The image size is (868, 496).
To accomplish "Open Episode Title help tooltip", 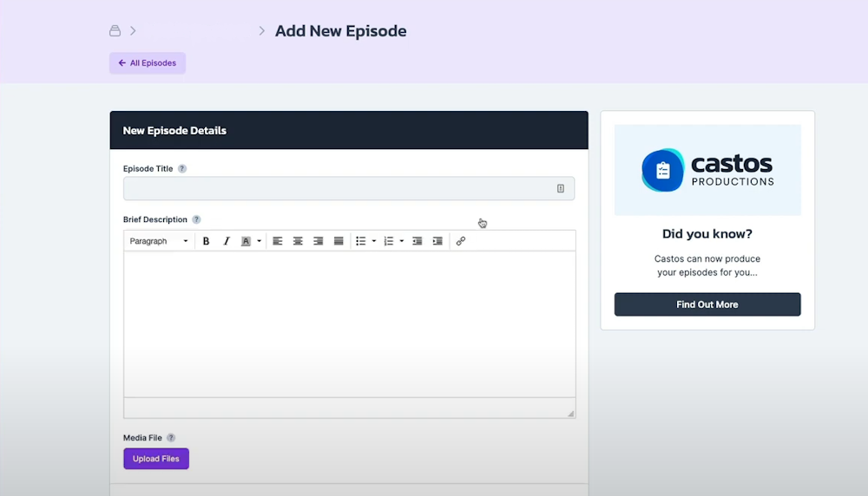I will point(182,168).
